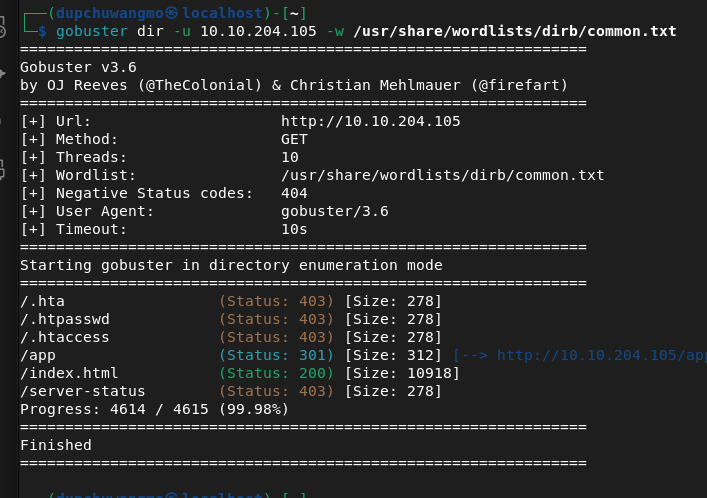Click 'Starting gobuster in directory enumeration mode'

click(x=231, y=265)
